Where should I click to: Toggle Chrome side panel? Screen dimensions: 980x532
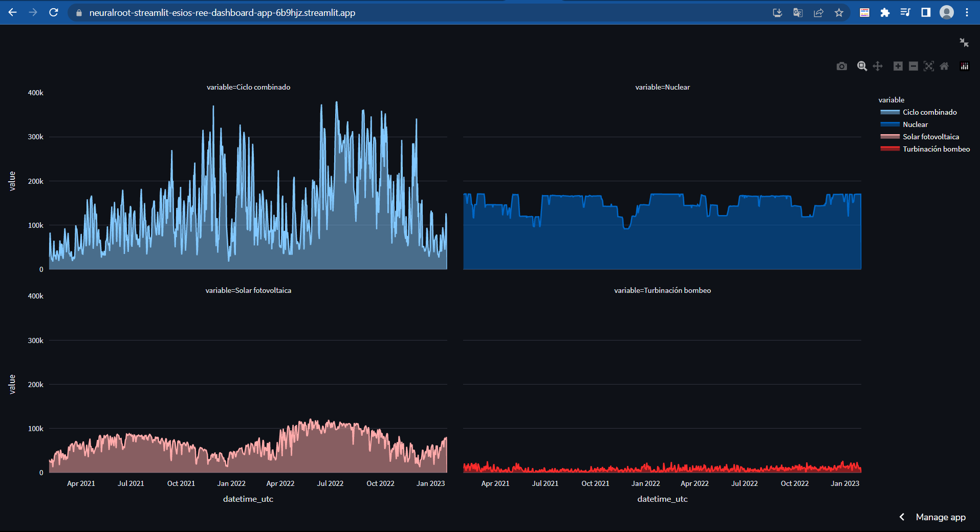pyautogui.click(x=926, y=13)
